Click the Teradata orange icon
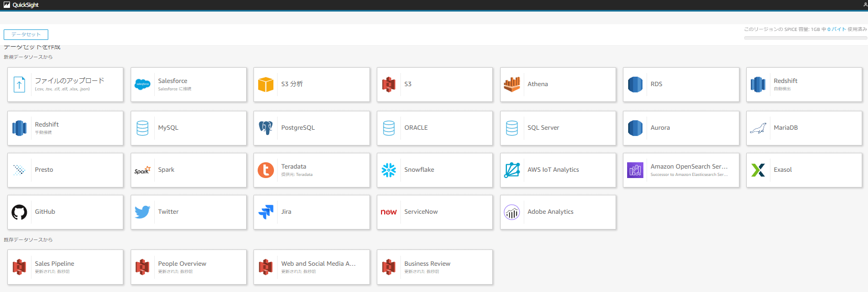 266,170
